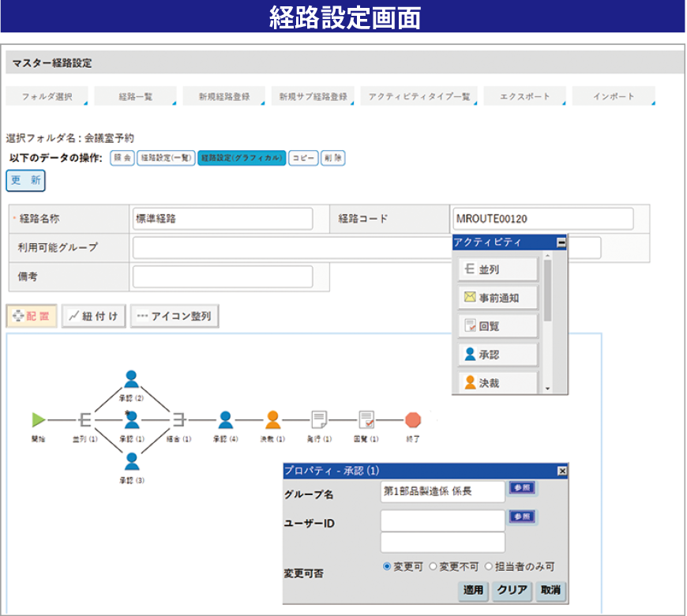Screen dimensions: 687x616
Task: Select the orange 決裁 (1) node
Action: pyautogui.click(x=272, y=419)
